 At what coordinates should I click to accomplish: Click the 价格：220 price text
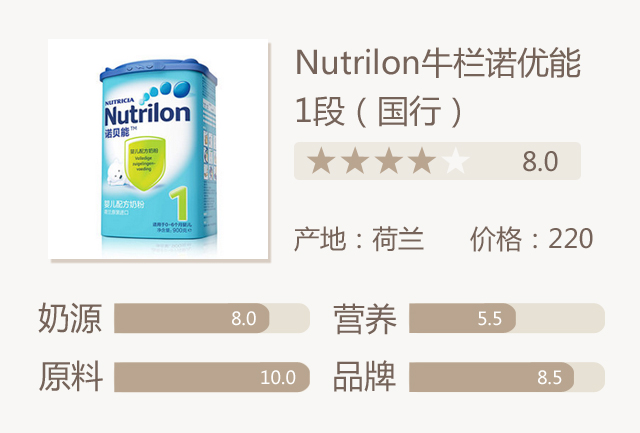(531, 239)
